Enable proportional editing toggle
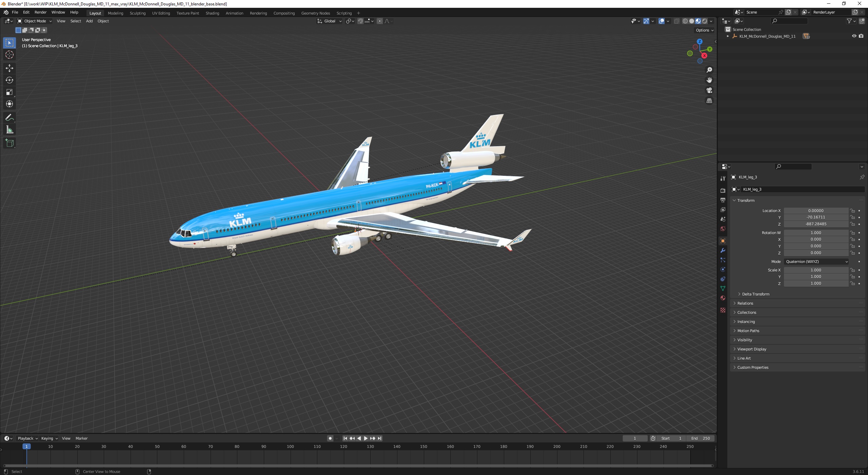868x475 pixels. pos(380,21)
